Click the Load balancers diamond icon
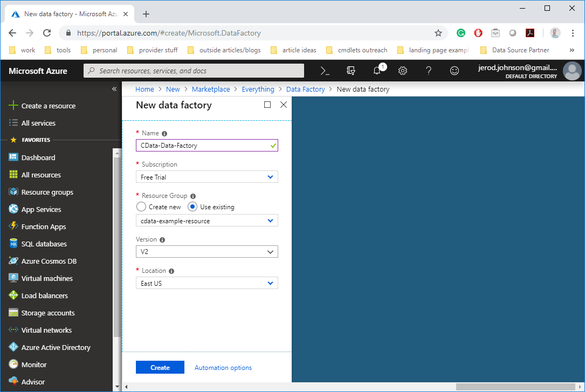 [x=13, y=295]
